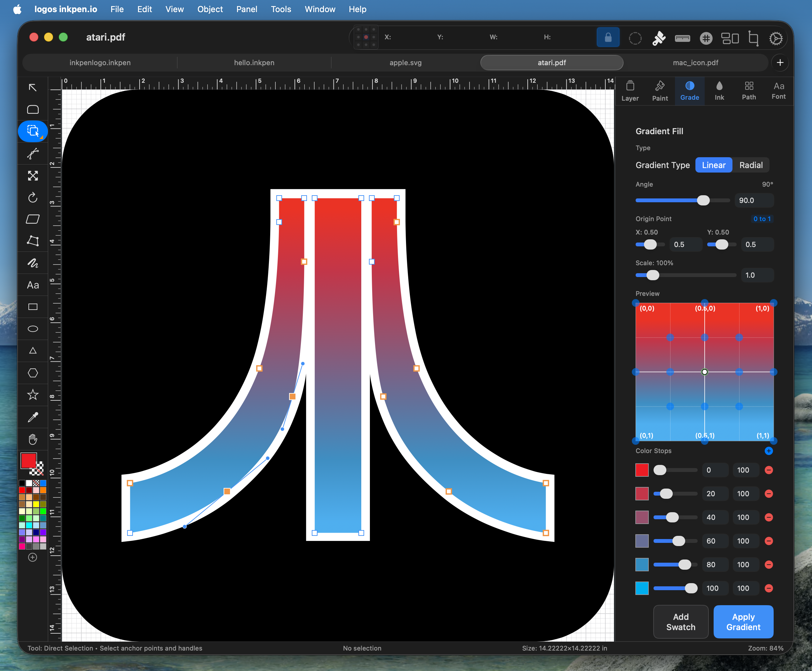
Task: Select the Text tool
Action: point(33,285)
